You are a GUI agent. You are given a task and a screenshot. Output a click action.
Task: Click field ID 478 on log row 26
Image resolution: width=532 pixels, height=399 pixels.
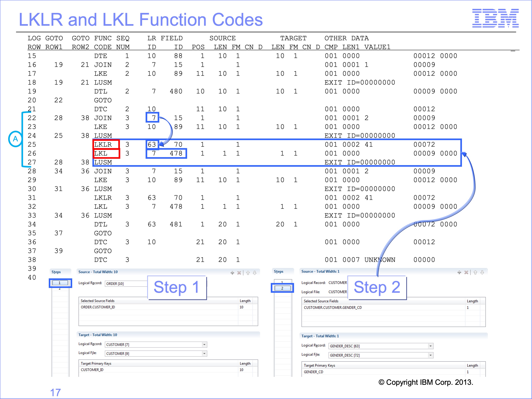tap(176, 153)
